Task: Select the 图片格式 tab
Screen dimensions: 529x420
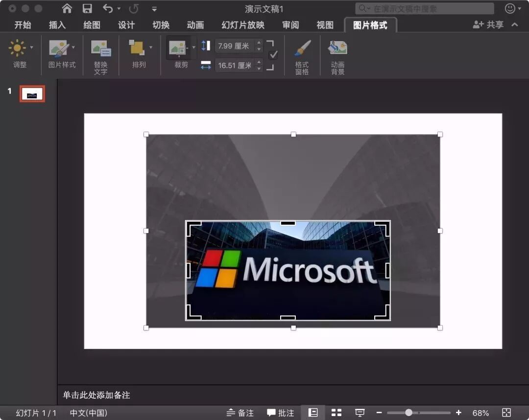Action: click(370, 25)
